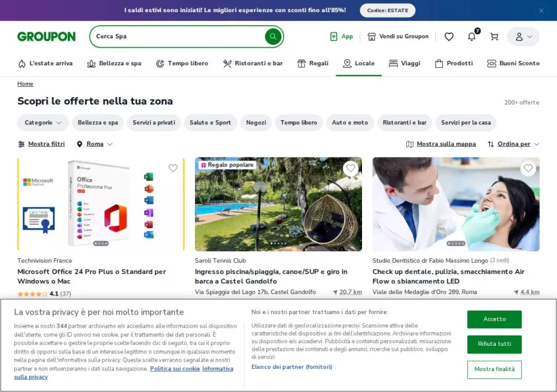Click the 4.4 km distance link
The width and height of the screenshot is (557, 392).
coord(527,292)
